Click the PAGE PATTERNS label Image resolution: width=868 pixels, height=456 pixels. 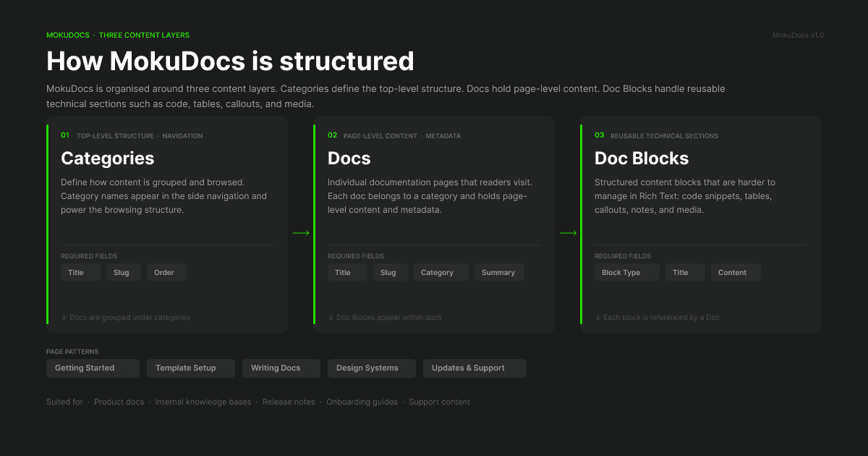(x=72, y=352)
